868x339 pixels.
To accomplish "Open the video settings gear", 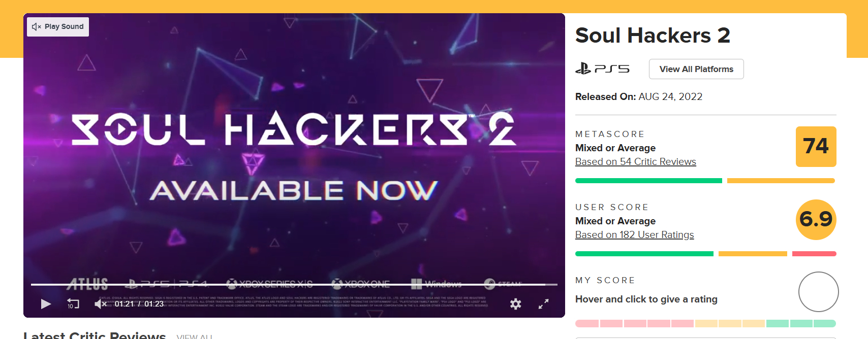I will point(515,304).
